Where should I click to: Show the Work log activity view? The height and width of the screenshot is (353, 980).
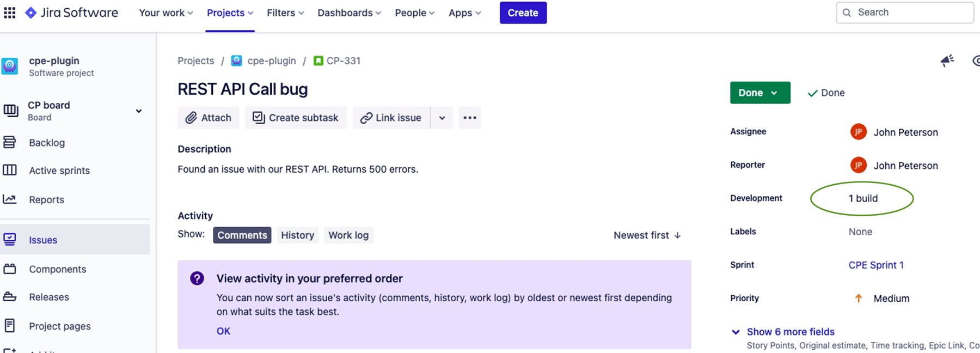[x=348, y=235]
